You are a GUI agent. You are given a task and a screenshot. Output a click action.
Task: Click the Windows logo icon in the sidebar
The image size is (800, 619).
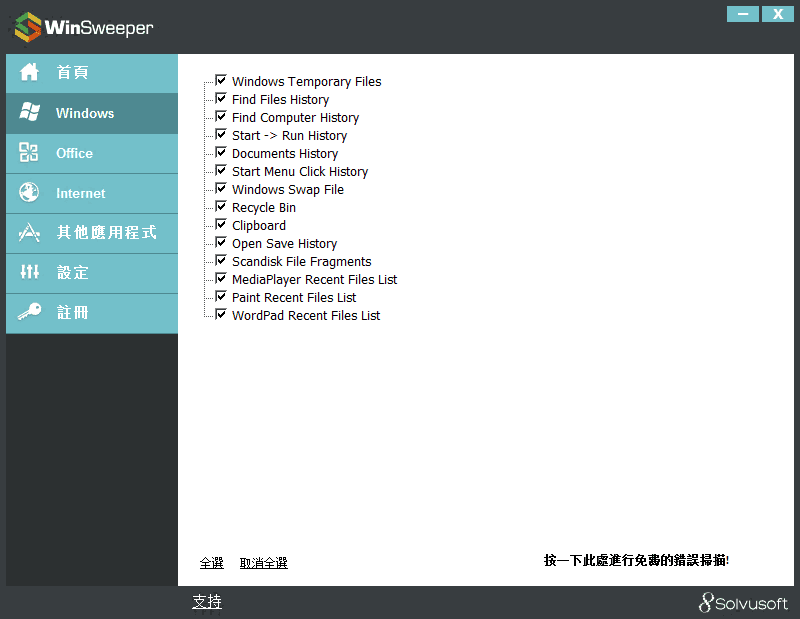[x=30, y=113]
